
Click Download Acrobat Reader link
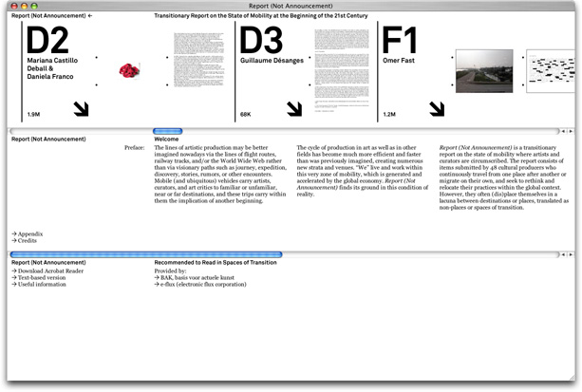(49, 271)
